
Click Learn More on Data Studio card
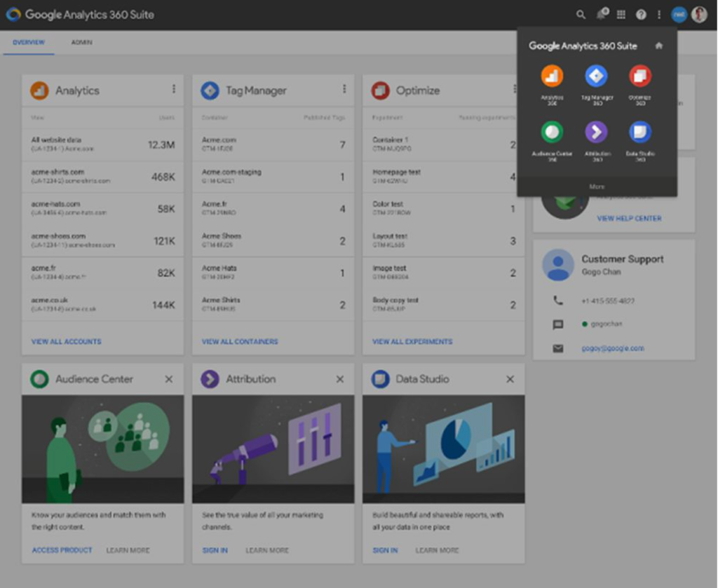point(437,550)
